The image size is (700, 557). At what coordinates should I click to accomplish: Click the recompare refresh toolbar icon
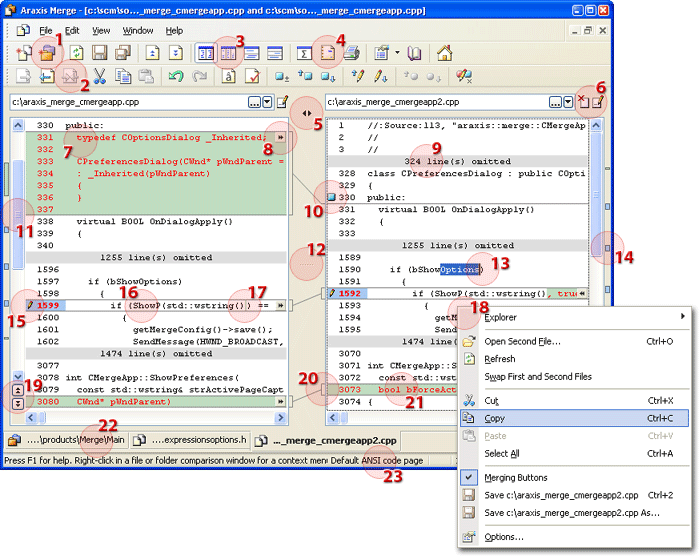[76, 53]
